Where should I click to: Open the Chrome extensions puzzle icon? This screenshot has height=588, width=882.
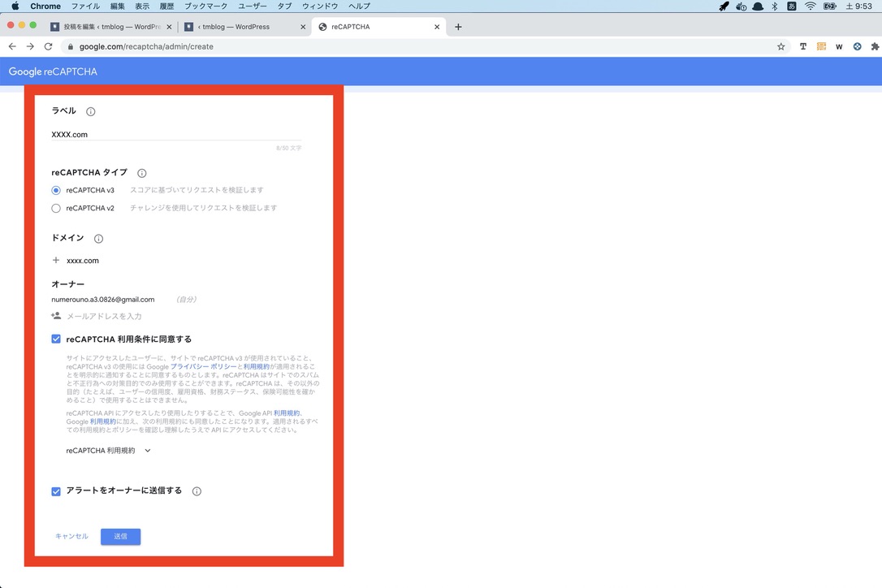click(x=875, y=47)
